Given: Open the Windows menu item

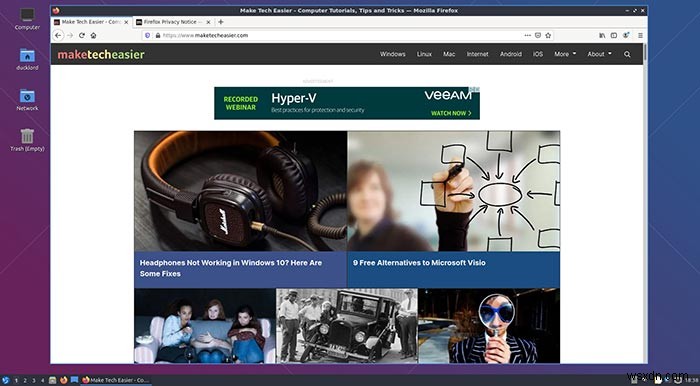Looking at the screenshot, I should (x=392, y=54).
